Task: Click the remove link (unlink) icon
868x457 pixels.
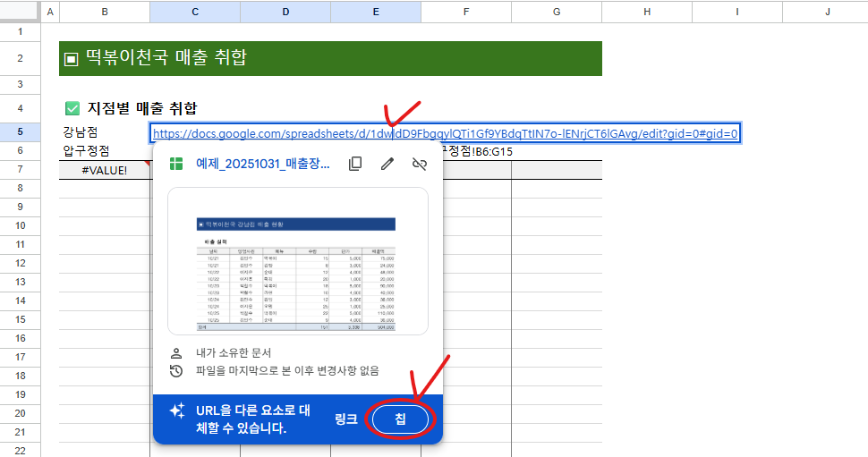Action: point(419,164)
